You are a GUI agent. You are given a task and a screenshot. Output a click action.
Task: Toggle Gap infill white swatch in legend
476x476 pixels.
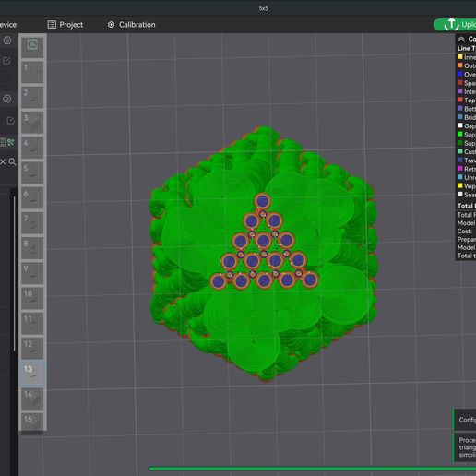click(460, 125)
